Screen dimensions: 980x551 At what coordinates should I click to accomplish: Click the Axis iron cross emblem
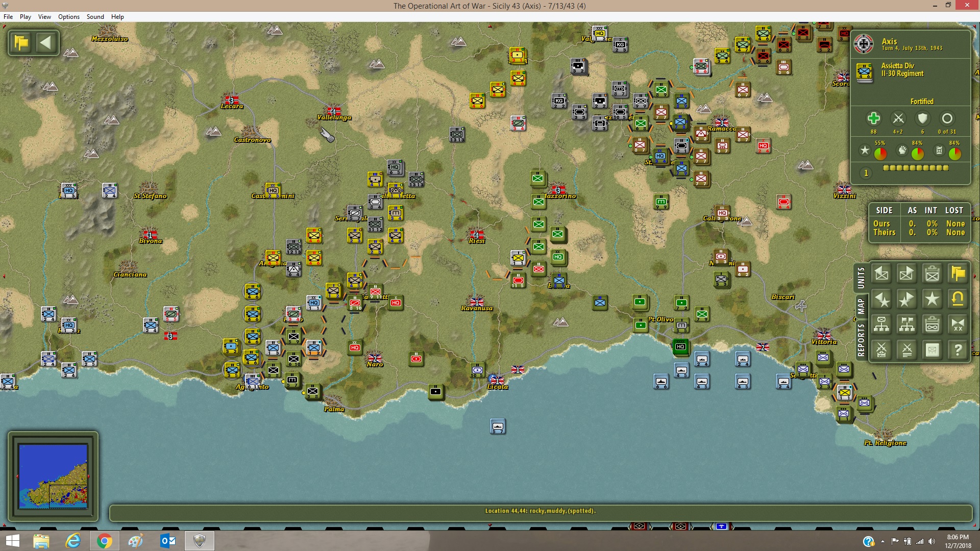[864, 44]
